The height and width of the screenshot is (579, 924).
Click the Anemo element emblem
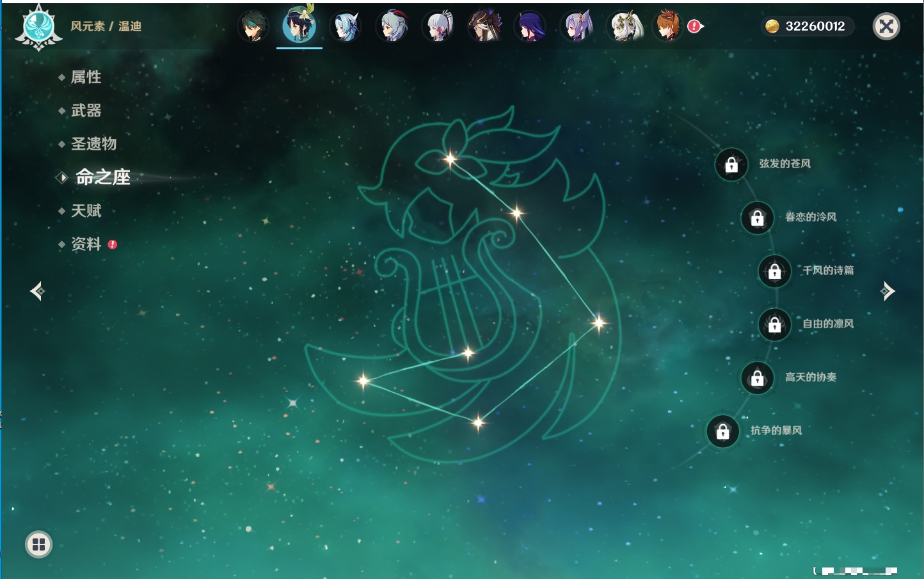(x=38, y=27)
